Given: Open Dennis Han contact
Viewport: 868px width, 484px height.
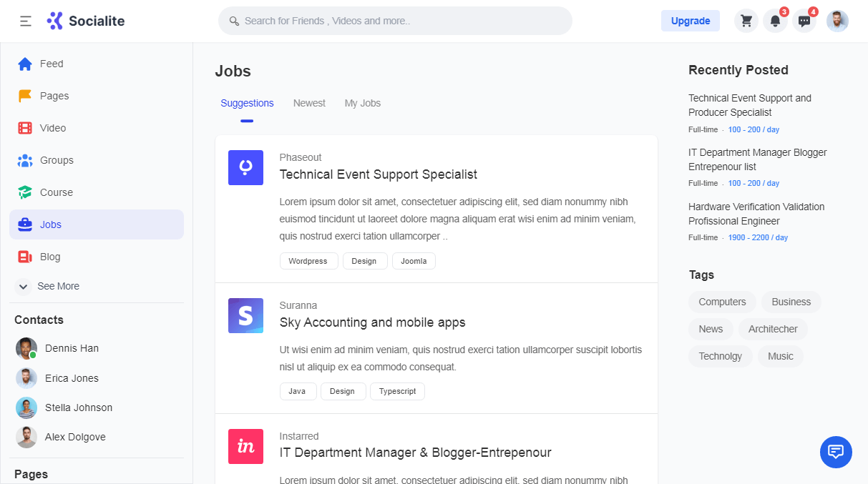Looking at the screenshot, I should pos(72,348).
